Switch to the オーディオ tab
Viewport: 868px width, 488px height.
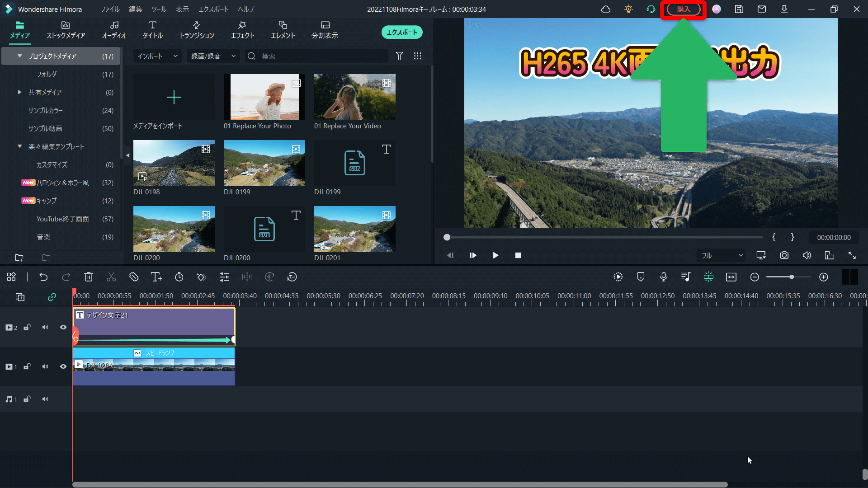click(114, 30)
